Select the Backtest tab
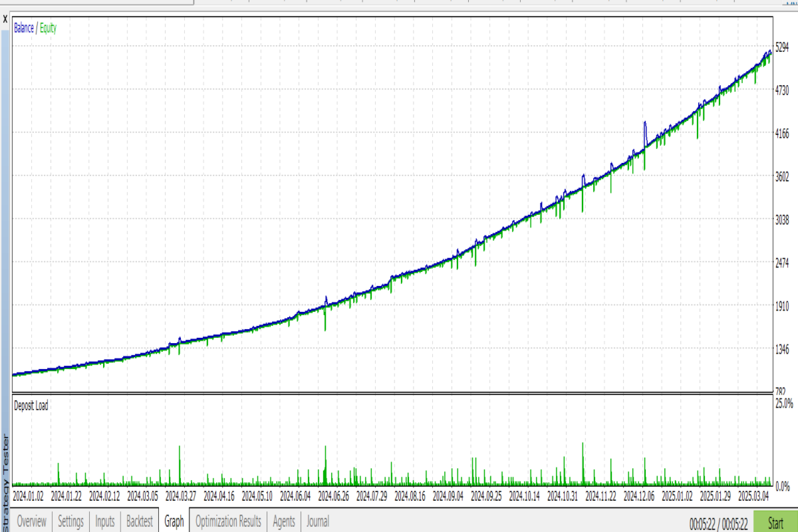Image resolution: width=798 pixels, height=532 pixels. click(139, 521)
